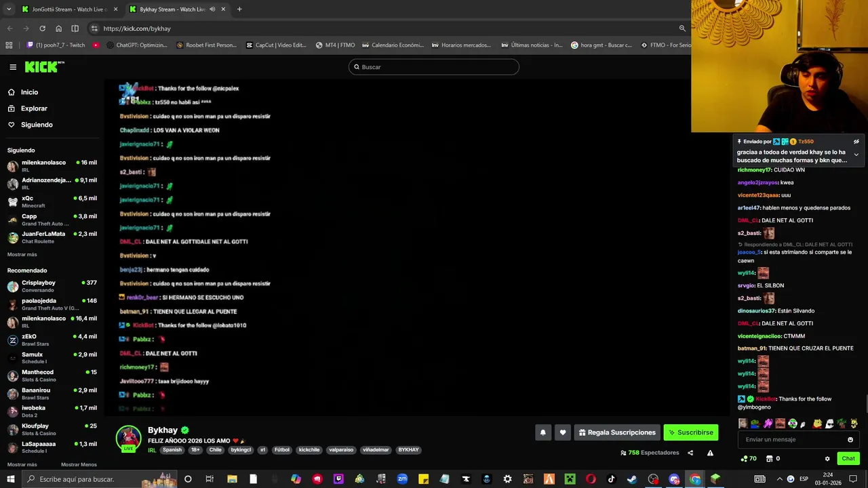Share the stream via share icon
The height and width of the screenshot is (488, 868).
[690, 453]
